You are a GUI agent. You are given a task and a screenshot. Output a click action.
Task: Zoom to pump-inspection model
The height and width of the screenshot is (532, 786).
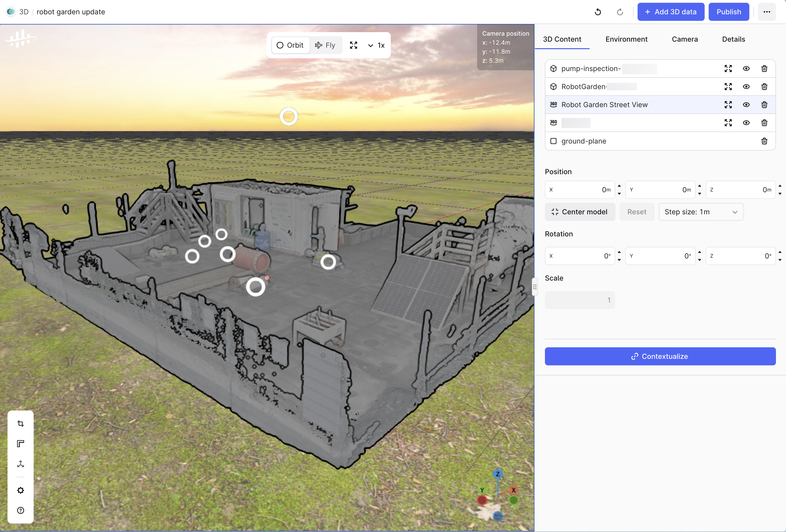point(728,69)
